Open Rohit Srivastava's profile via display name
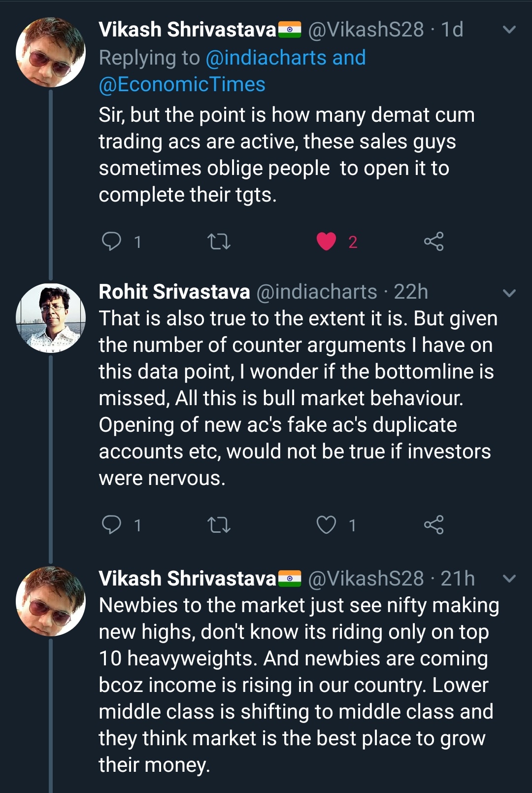The width and height of the screenshot is (532, 793). click(174, 292)
